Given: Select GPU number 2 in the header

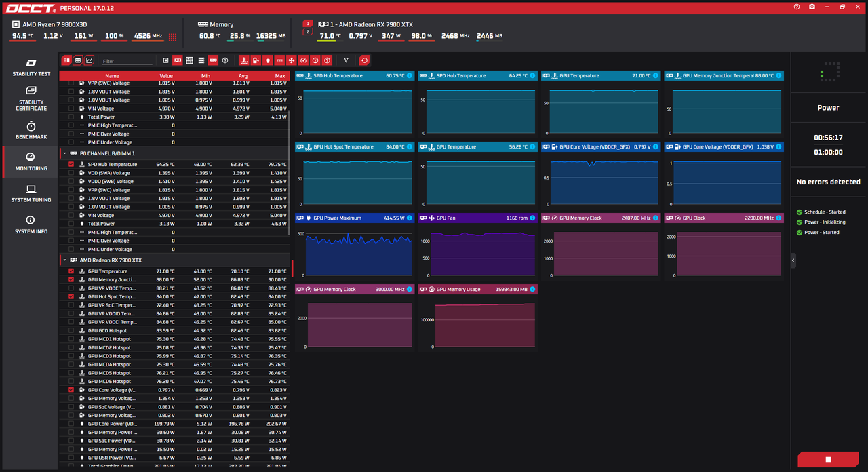Looking at the screenshot, I should point(308,32).
